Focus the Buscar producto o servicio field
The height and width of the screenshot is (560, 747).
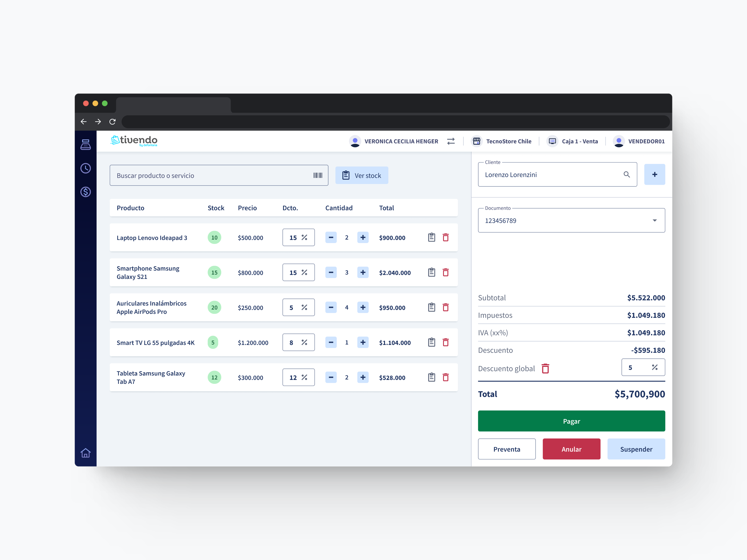coord(219,175)
